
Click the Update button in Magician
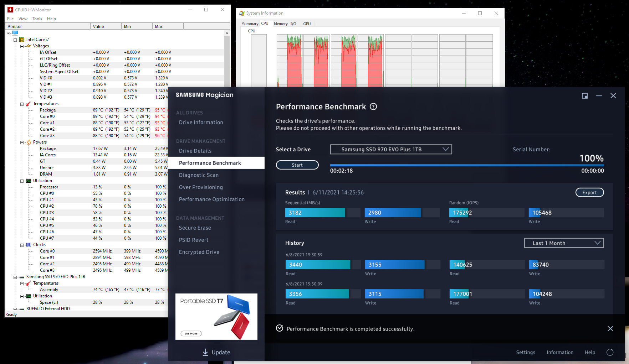pos(216,352)
